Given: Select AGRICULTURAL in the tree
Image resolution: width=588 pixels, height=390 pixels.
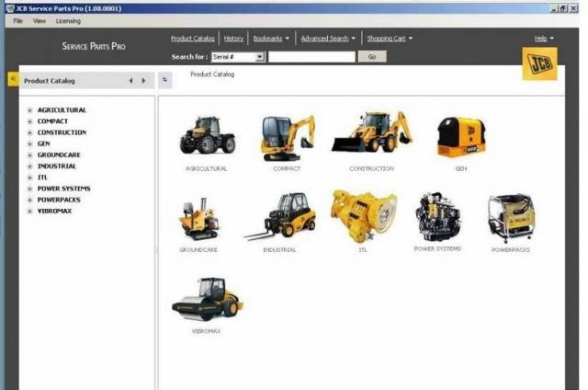Looking at the screenshot, I should (62, 110).
